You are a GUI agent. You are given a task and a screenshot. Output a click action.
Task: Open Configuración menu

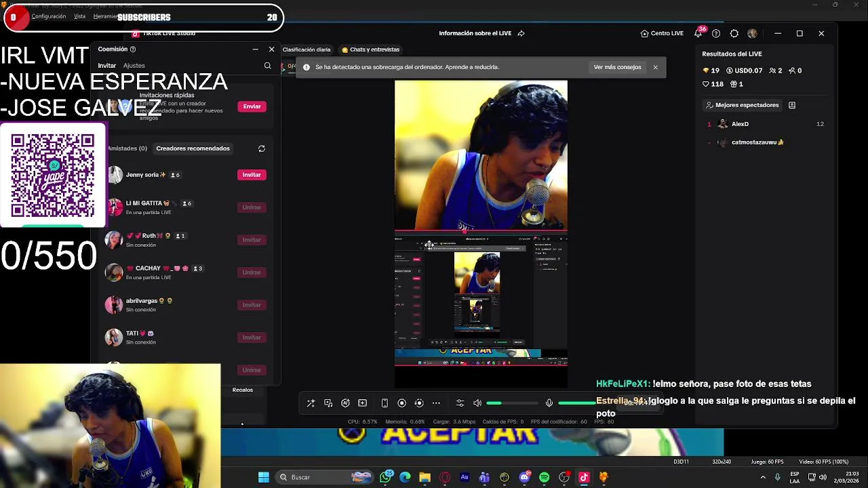49,16
